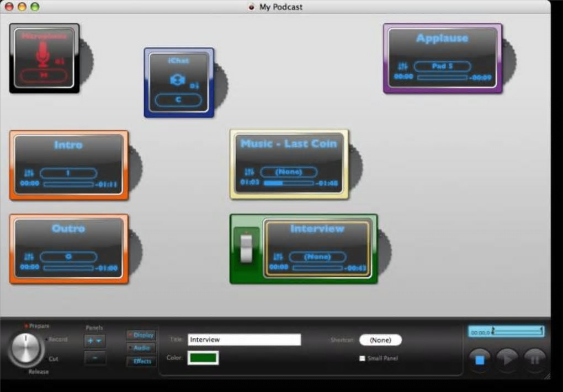This screenshot has height=392, width=563.
Task: Open the mixer sliders icon in Intro panel
Action: pyautogui.click(x=29, y=173)
